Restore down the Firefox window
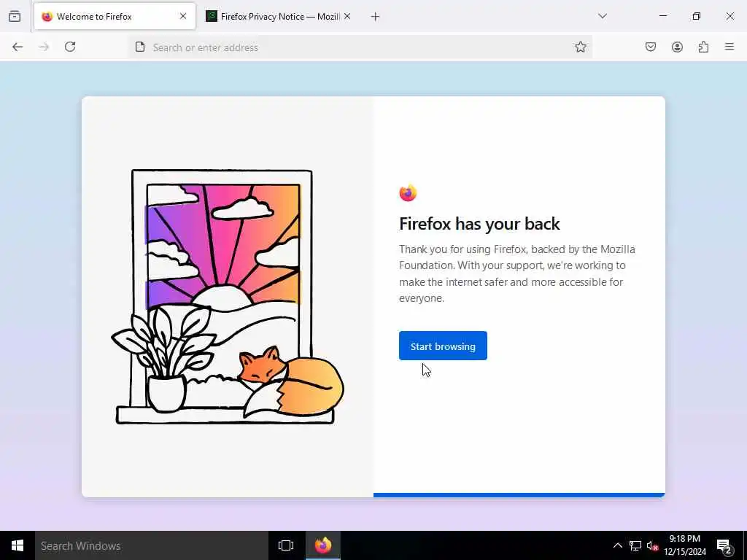 [x=697, y=16]
